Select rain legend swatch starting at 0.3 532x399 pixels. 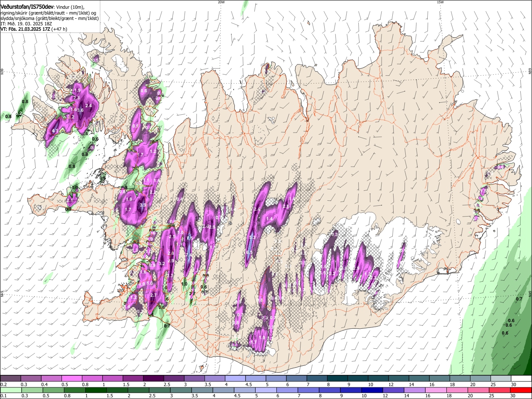[x=32, y=390]
